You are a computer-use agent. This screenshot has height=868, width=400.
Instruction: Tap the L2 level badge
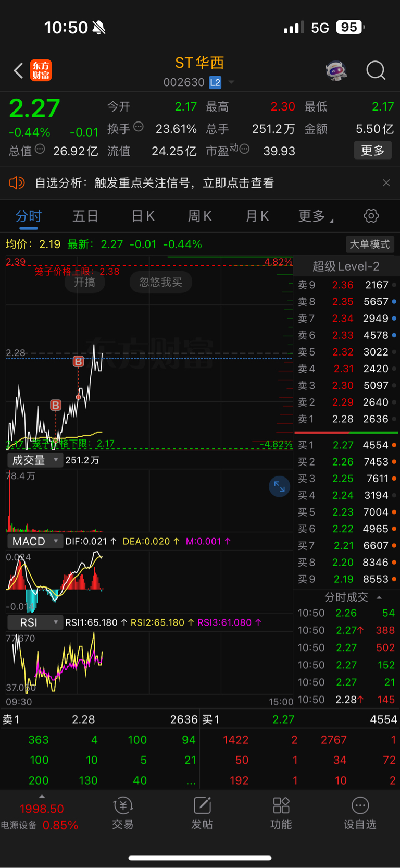pyautogui.click(x=215, y=82)
